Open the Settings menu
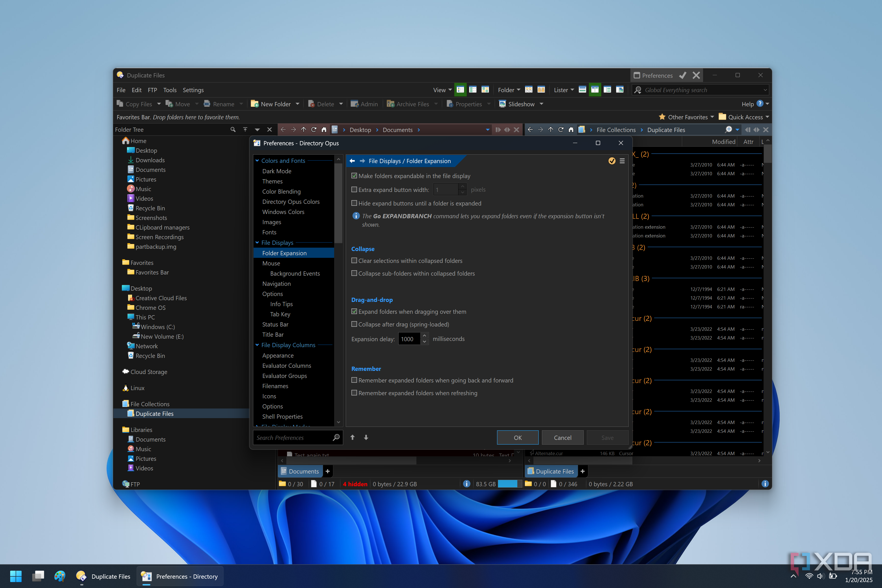 pyautogui.click(x=193, y=90)
